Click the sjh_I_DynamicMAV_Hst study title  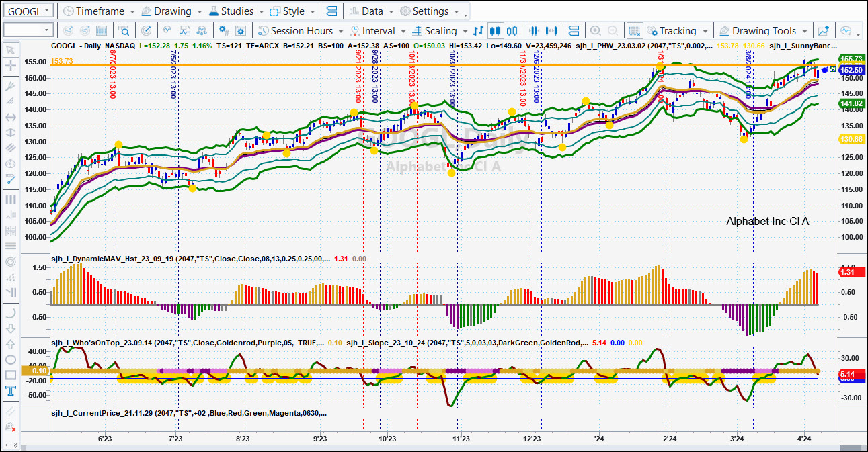click(190, 259)
